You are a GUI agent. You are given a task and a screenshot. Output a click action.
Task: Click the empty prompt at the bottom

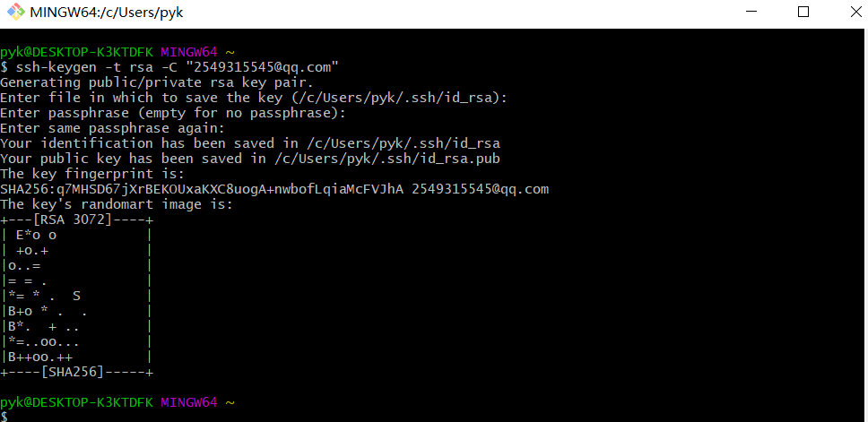coord(4,416)
